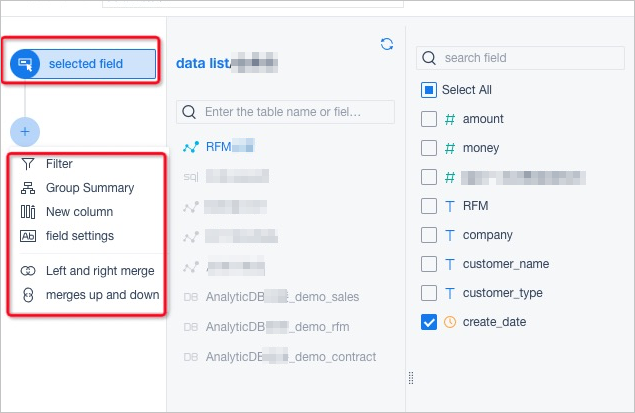Click the Group Summary hierarchy icon

(28, 188)
